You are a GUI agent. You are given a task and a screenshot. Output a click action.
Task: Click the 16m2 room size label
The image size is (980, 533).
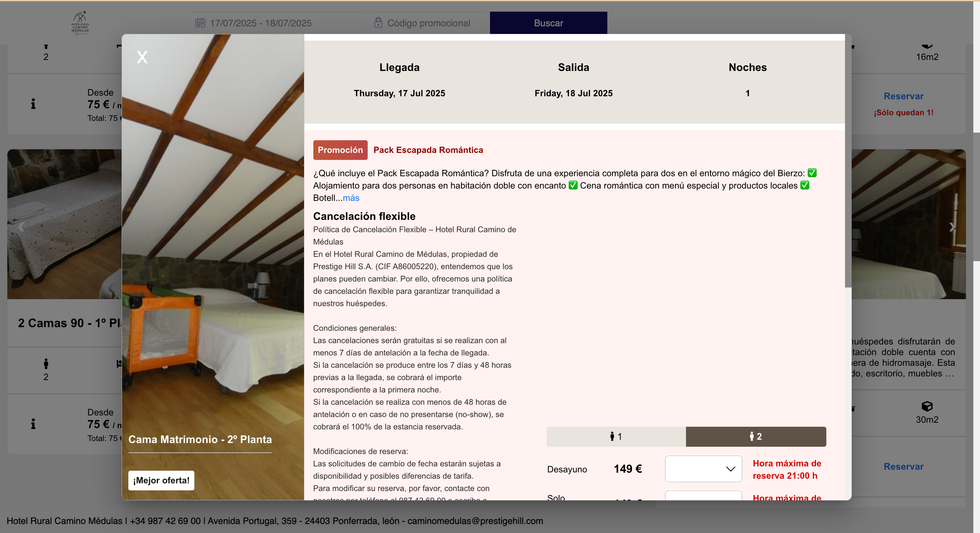tap(927, 57)
